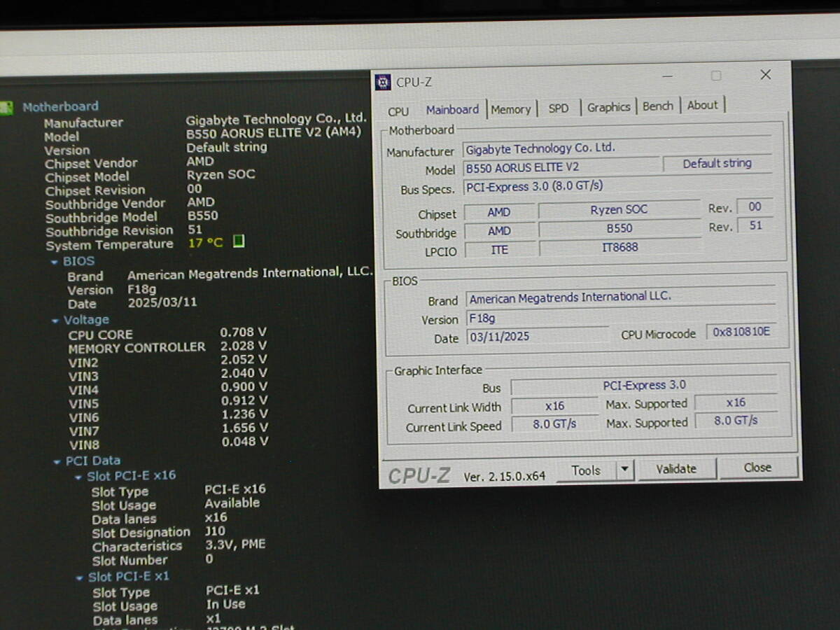
Task: Select the VIN4 value 0.900 V
Action: coord(244,387)
